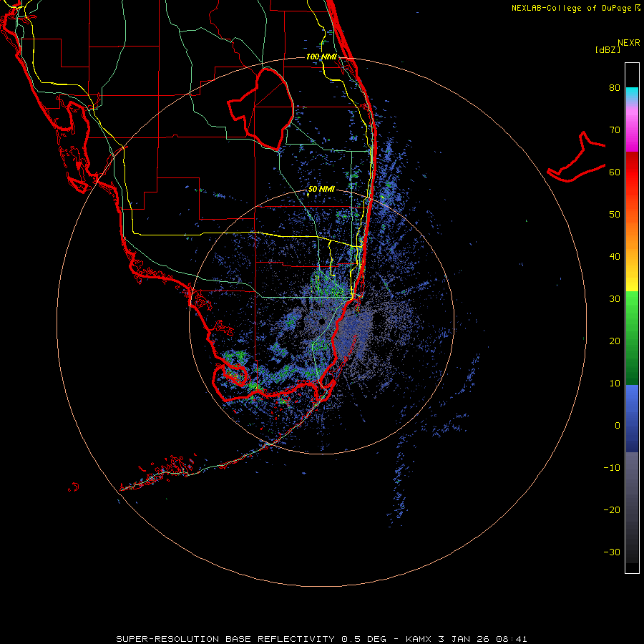This screenshot has width=644, height=644.
Task: Click the 10 dBZ scale value
Action: pyautogui.click(x=615, y=384)
